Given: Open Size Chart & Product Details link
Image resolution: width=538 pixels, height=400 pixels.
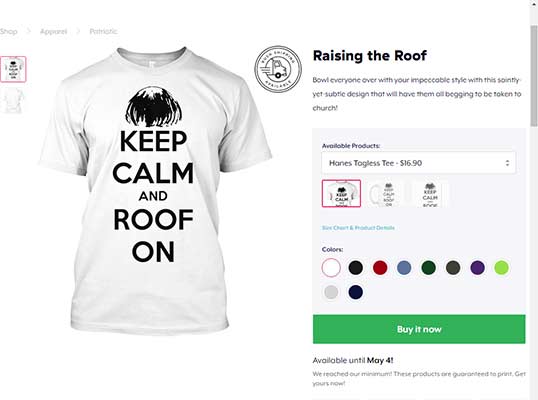Looking at the screenshot, I should [358, 228].
